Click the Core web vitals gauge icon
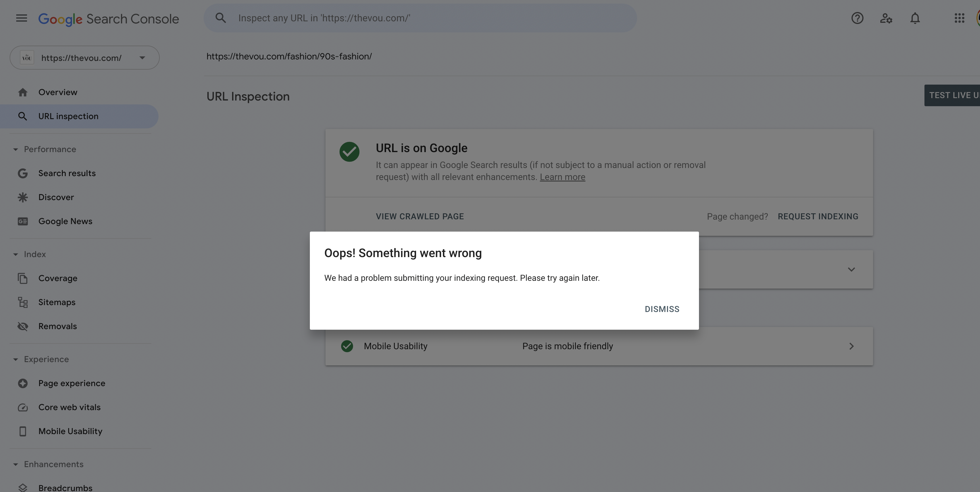This screenshot has width=980, height=492. [23, 407]
